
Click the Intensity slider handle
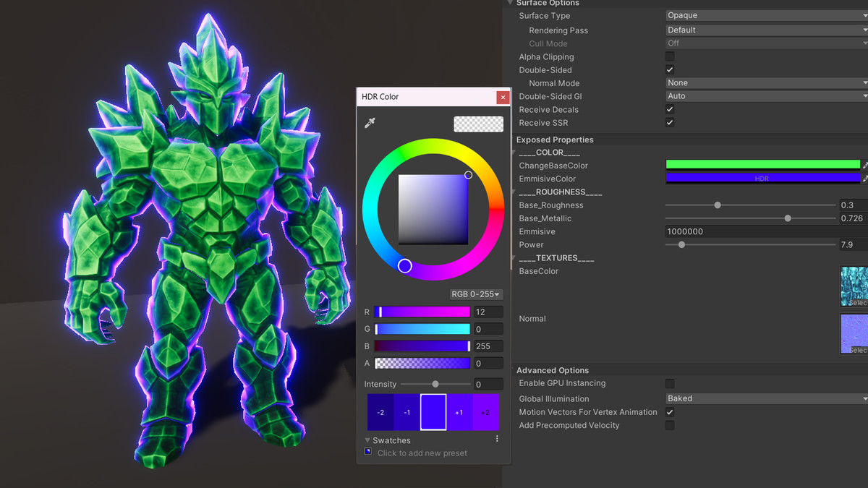tap(435, 385)
